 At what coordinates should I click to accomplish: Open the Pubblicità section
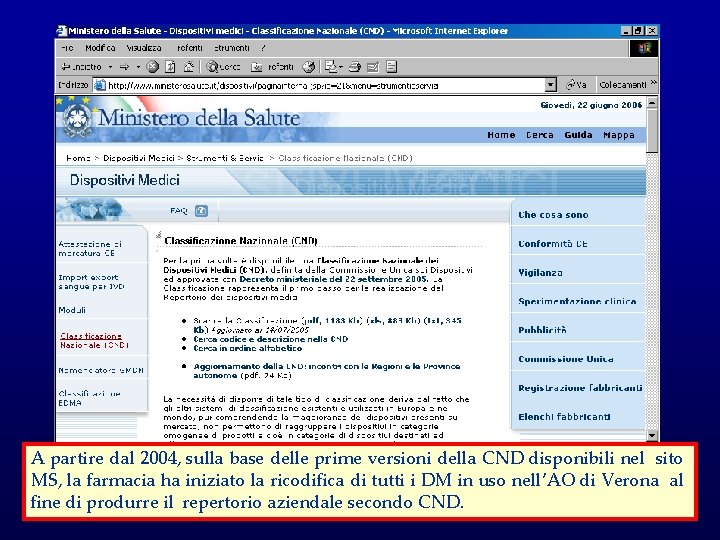(542, 330)
